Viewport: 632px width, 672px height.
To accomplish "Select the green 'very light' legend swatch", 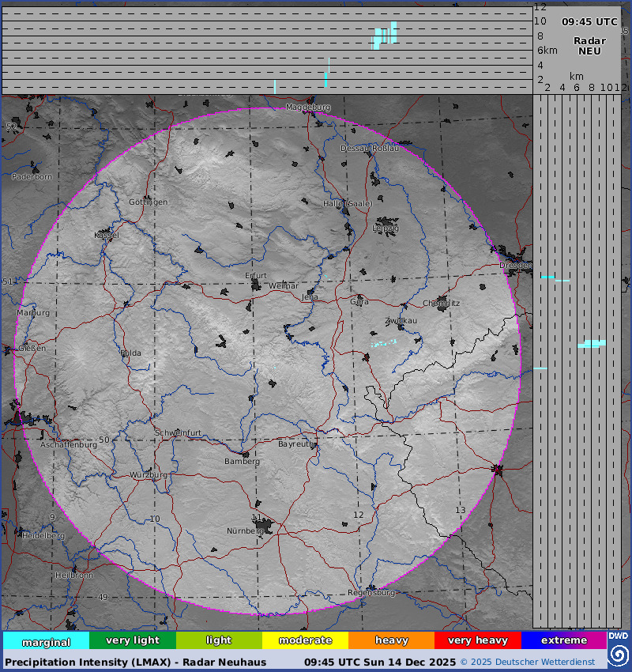I will [132, 640].
